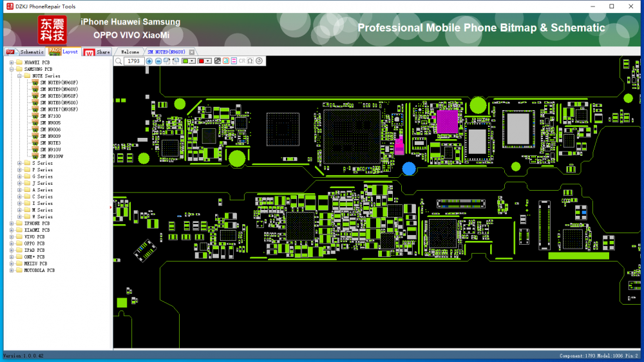Viewport: 644px width, 362px height.
Task: Open the green color dropdown arrow
Action: coord(192,61)
